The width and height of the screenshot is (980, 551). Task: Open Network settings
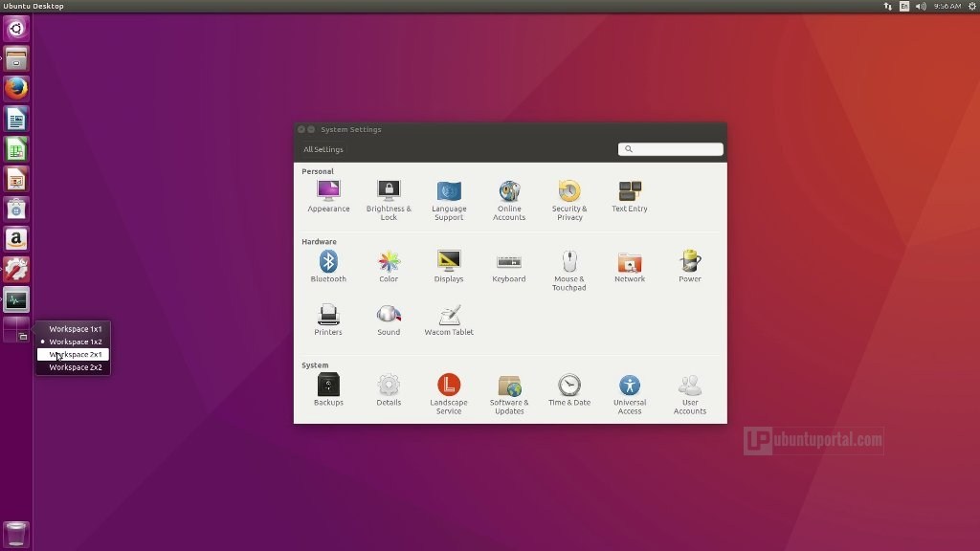point(630,266)
